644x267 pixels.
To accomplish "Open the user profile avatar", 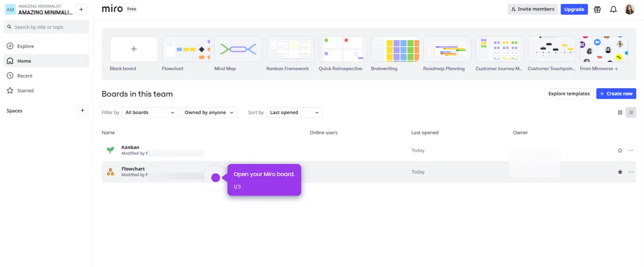I will pyautogui.click(x=629, y=9).
